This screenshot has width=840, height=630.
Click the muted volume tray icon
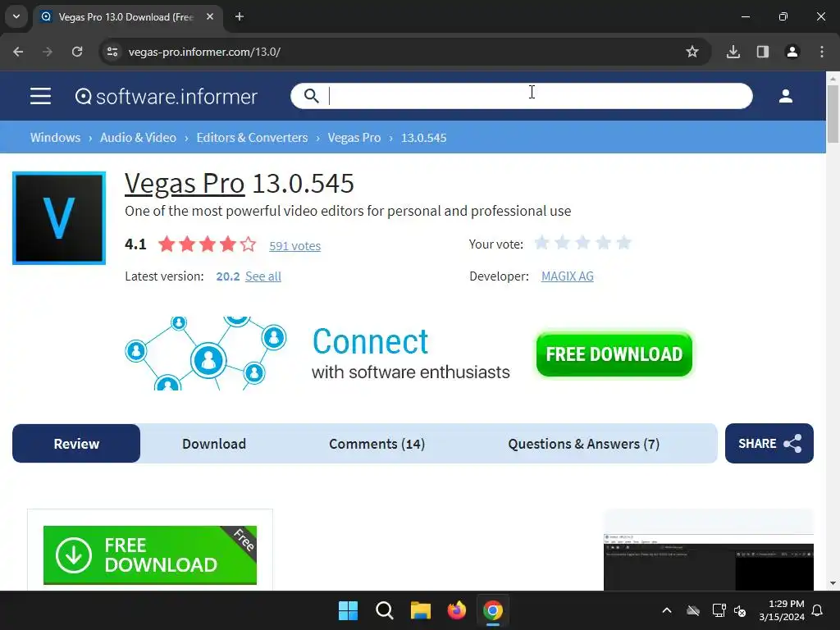740,610
